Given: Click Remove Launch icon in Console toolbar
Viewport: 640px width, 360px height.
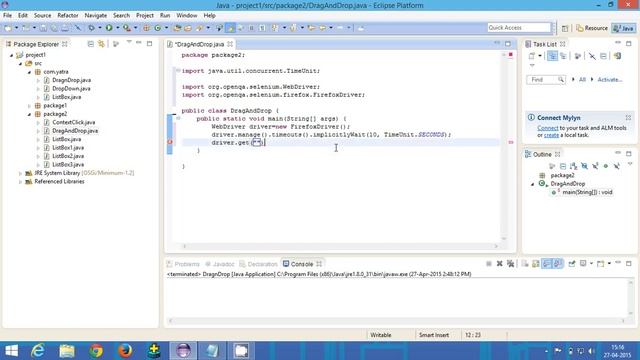Looking at the screenshot, I should pos(500,264).
